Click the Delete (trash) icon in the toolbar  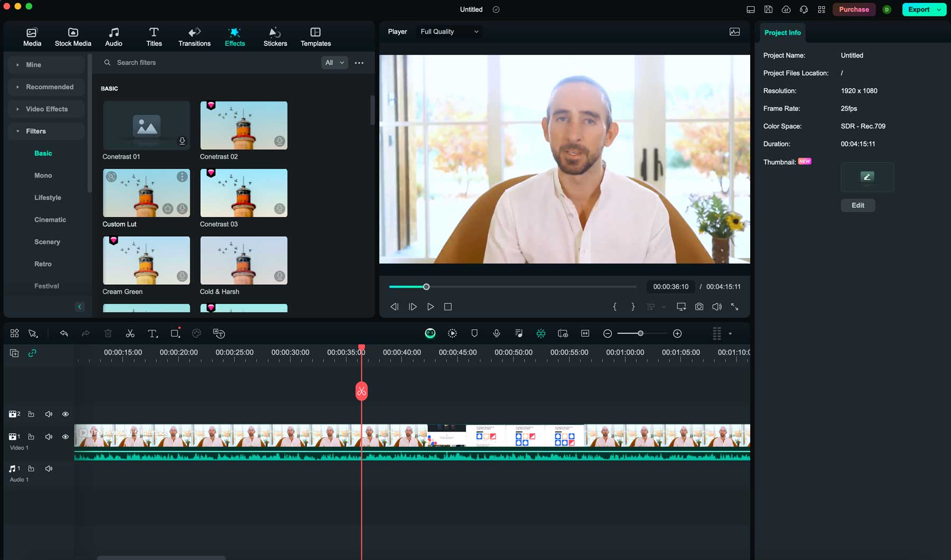point(108,333)
